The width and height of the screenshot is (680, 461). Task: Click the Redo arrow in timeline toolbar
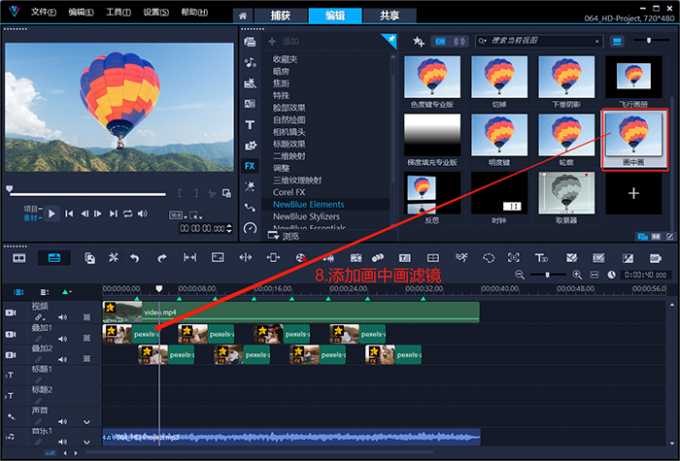point(162,258)
